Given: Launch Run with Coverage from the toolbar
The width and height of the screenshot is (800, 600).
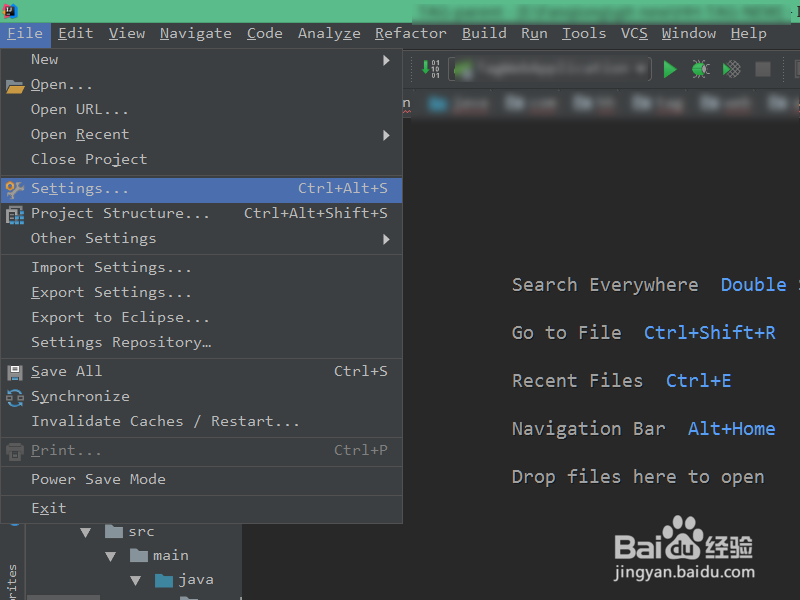Looking at the screenshot, I should (x=730, y=70).
